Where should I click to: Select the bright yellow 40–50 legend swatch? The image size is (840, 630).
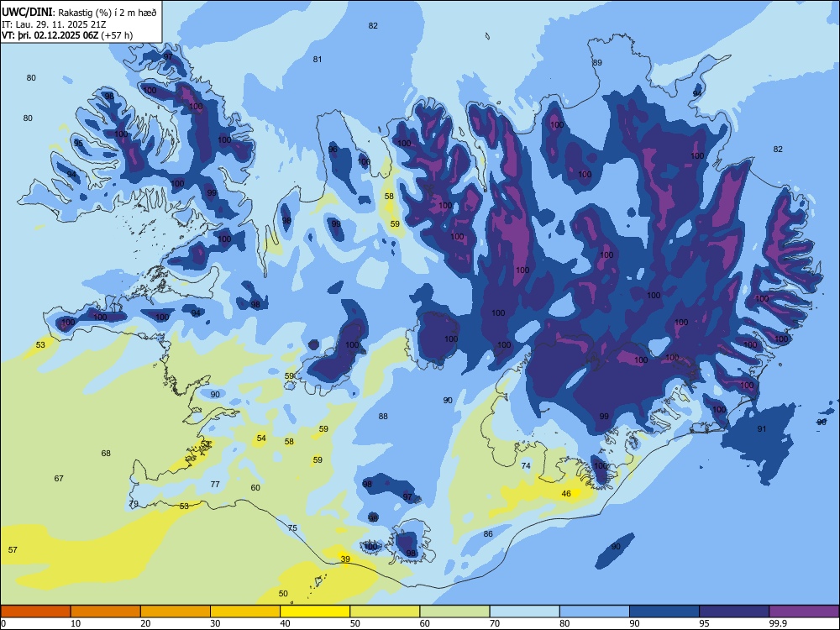pos(315,612)
